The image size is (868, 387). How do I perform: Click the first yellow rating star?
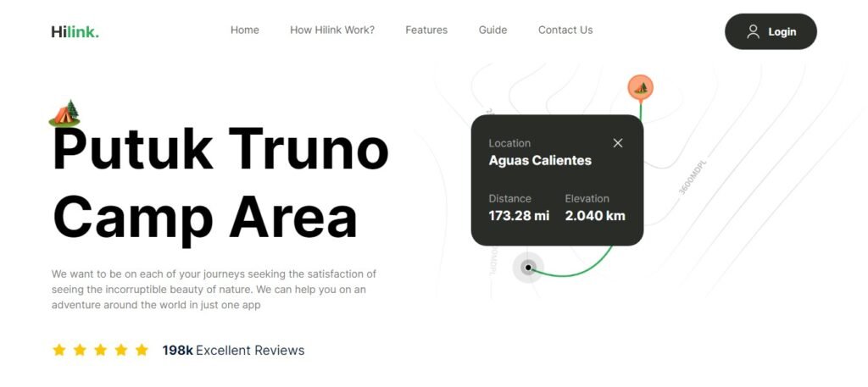(x=59, y=350)
